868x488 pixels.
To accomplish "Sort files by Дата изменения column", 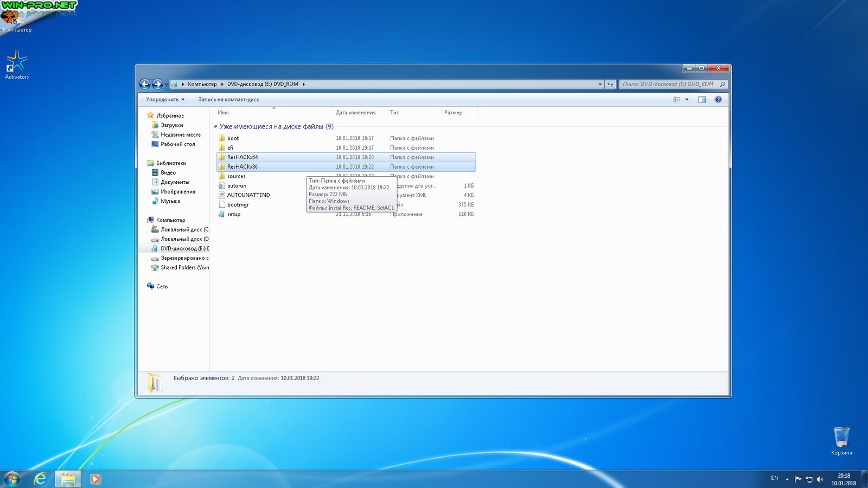I will click(x=355, y=112).
